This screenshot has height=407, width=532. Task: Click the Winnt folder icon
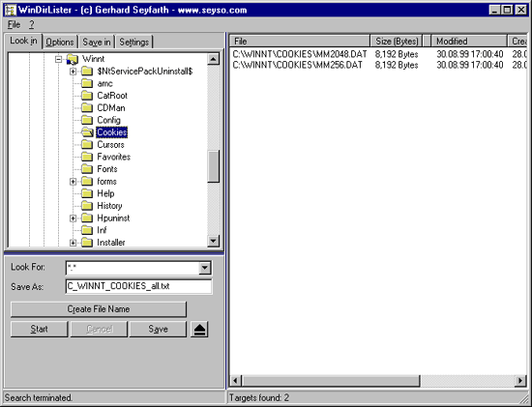(x=73, y=59)
